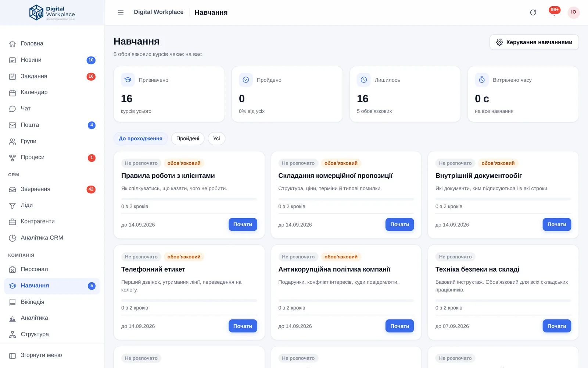Click the checkmark icon in Пройдено card
Screen dimensions: 588x368
[x=246, y=80]
